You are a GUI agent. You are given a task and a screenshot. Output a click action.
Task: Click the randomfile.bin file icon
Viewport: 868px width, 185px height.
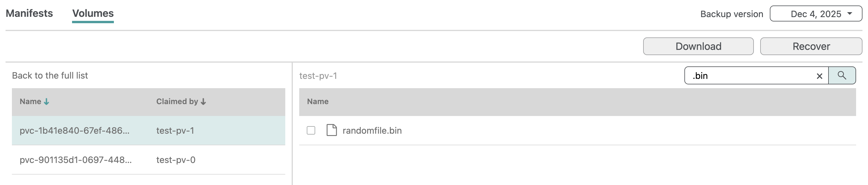331,130
